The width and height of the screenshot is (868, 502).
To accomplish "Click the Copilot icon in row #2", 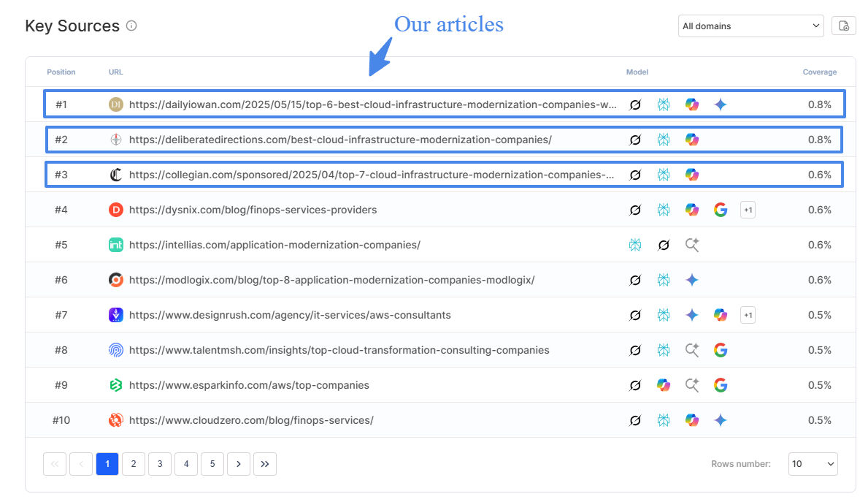I will click(x=692, y=140).
